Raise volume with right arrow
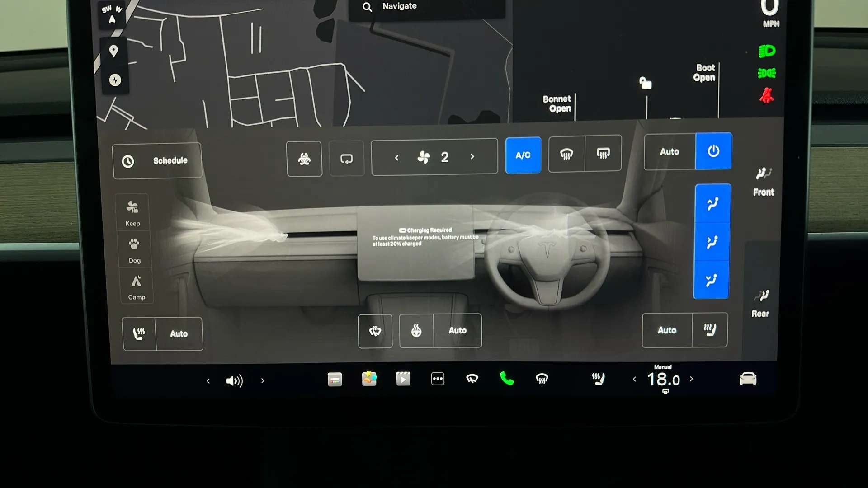The height and width of the screenshot is (488, 868). pyautogui.click(x=263, y=381)
